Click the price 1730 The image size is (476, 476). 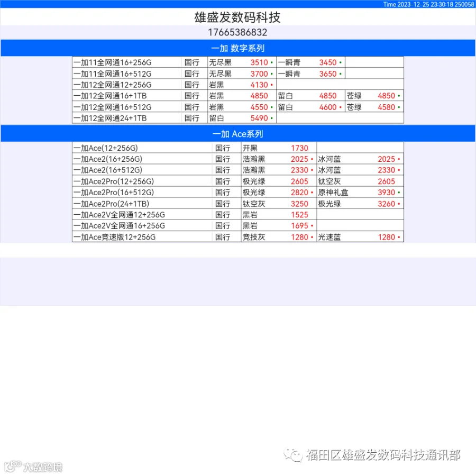[299, 148]
